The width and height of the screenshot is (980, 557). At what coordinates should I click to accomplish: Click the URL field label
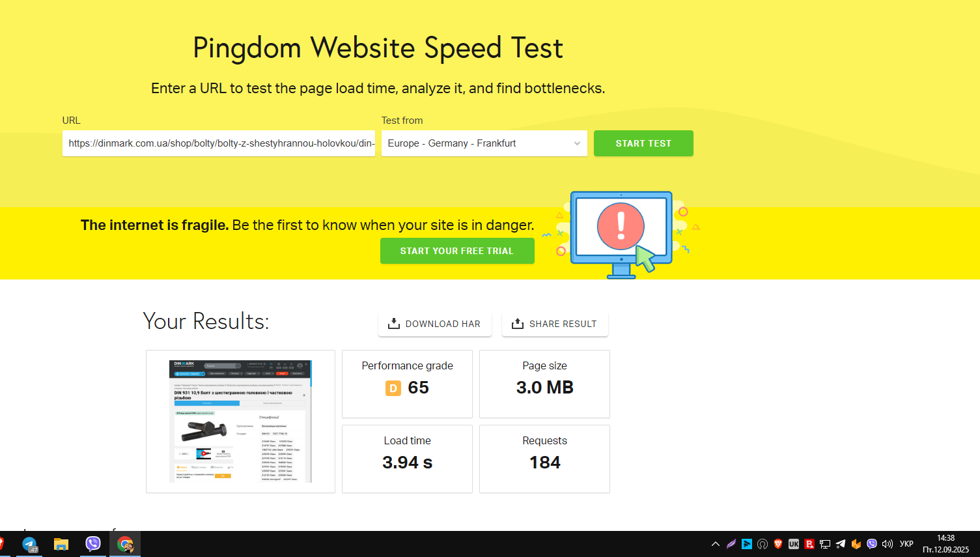[71, 121]
